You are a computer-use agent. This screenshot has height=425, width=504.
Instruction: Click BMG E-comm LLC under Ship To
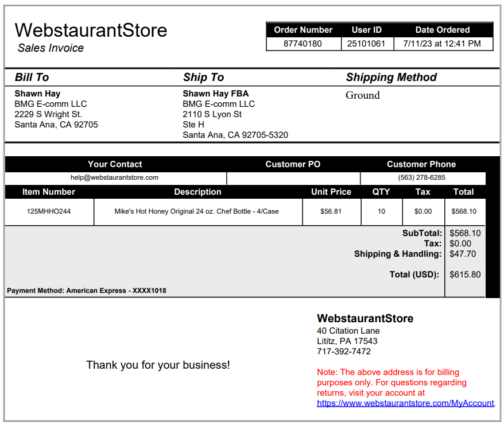219,104
